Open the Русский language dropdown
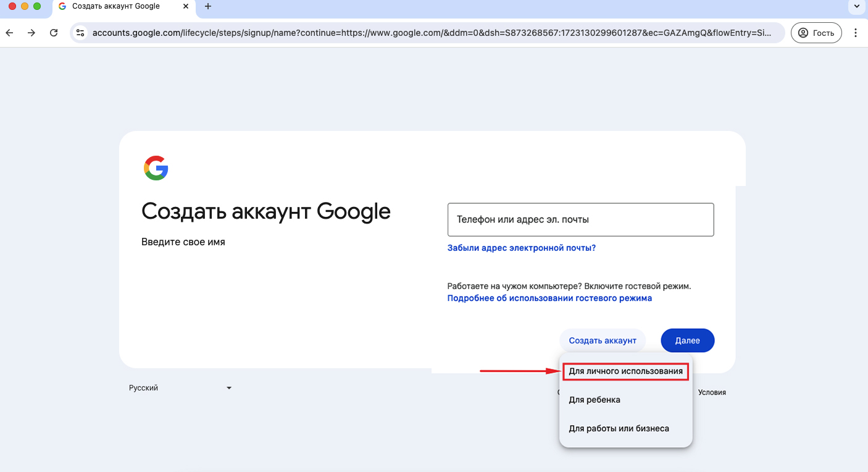 point(180,388)
